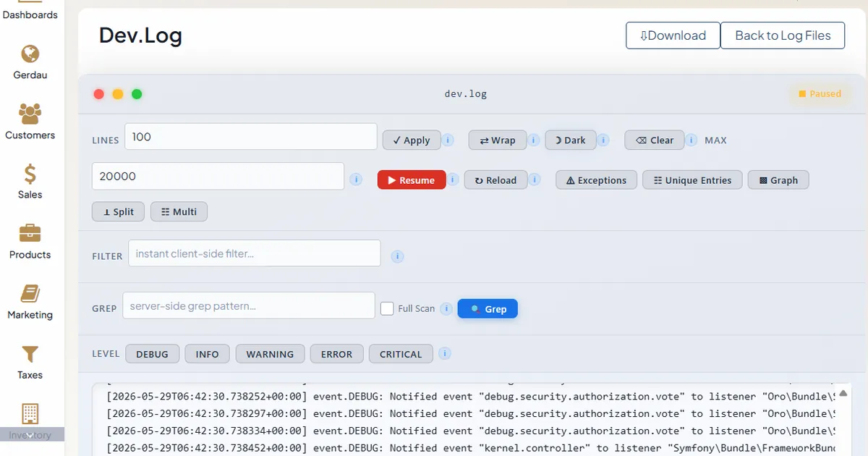Focus the server-side grep pattern field
This screenshot has width=868, height=456.
tap(249, 305)
